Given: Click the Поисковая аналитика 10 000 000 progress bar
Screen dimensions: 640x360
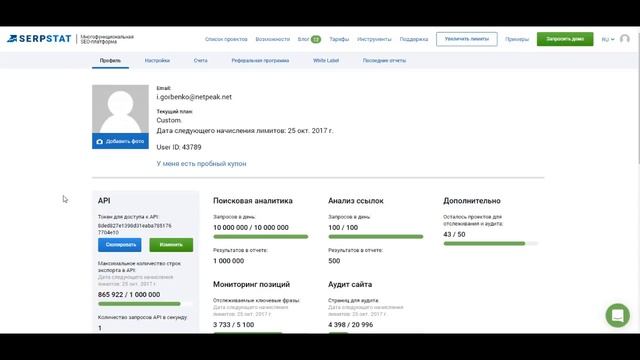Looking at the screenshot, I should [260, 237].
